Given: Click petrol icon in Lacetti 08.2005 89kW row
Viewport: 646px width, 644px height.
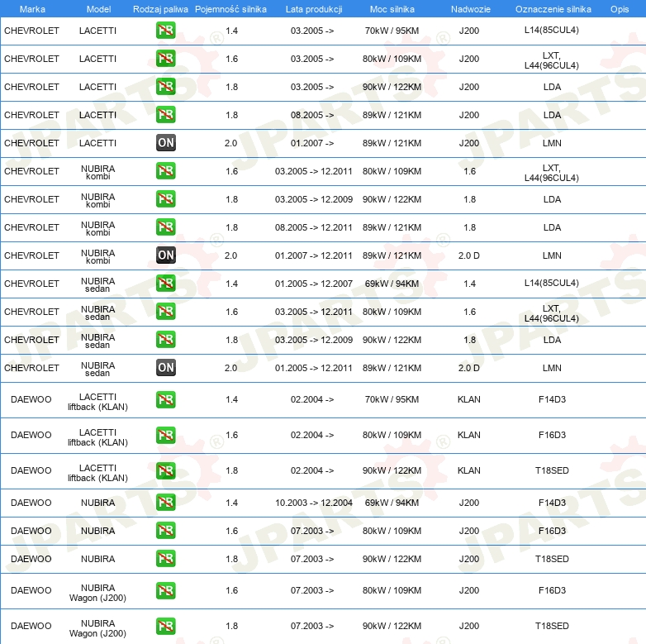Looking at the screenshot, I should [x=165, y=115].
